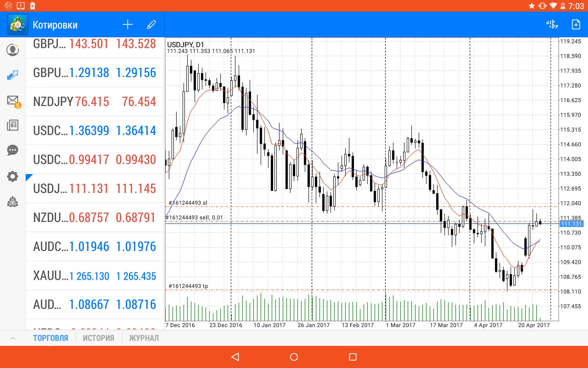Open the MetaTrader 4 app logo

point(18,24)
